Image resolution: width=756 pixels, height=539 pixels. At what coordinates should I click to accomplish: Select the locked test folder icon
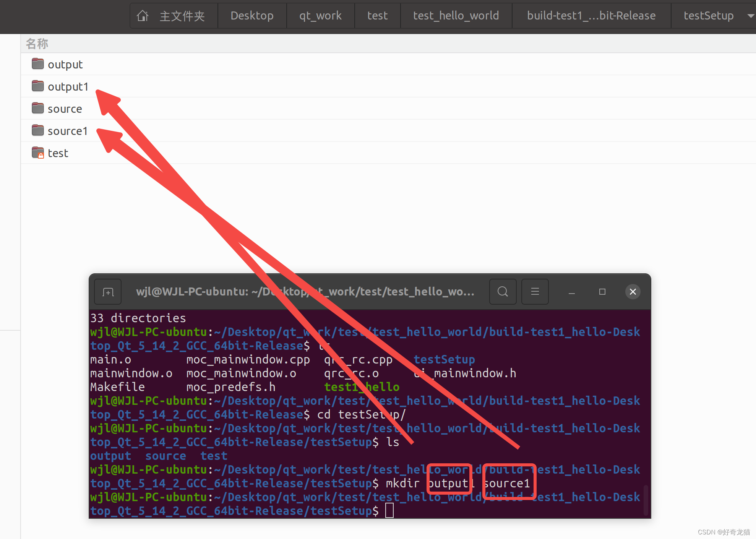coord(38,153)
